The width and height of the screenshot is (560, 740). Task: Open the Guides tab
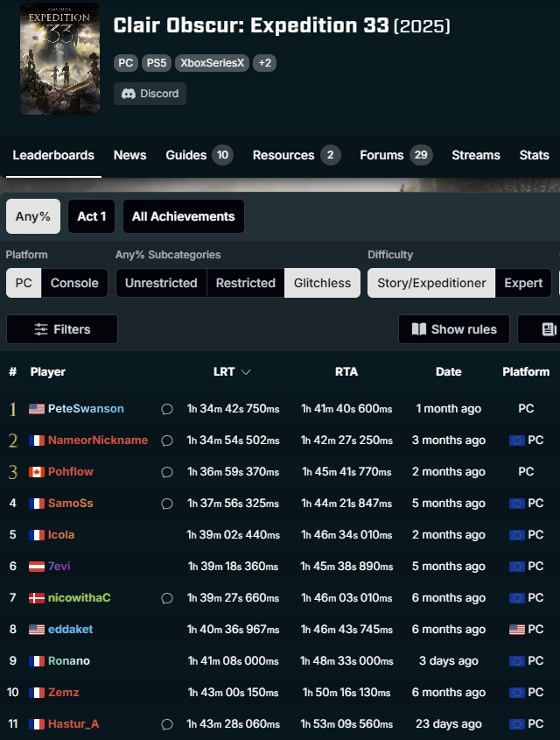(199, 155)
